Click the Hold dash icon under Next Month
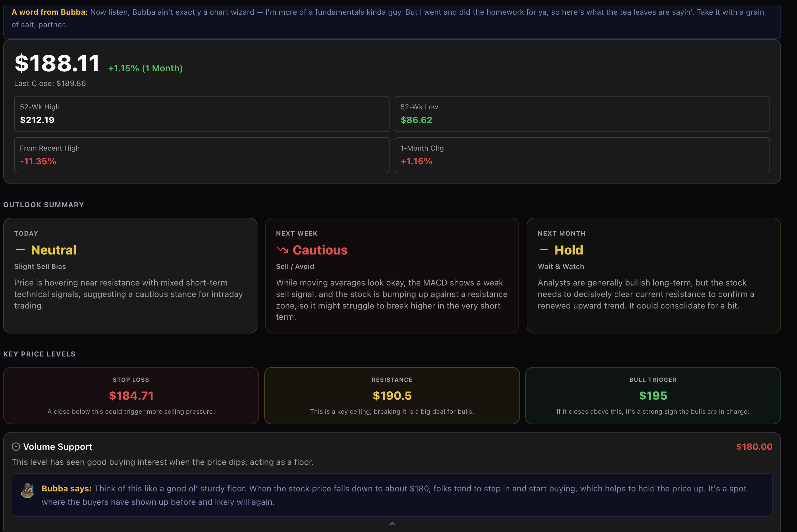The height and width of the screenshot is (532, 797). coord(544,250)
